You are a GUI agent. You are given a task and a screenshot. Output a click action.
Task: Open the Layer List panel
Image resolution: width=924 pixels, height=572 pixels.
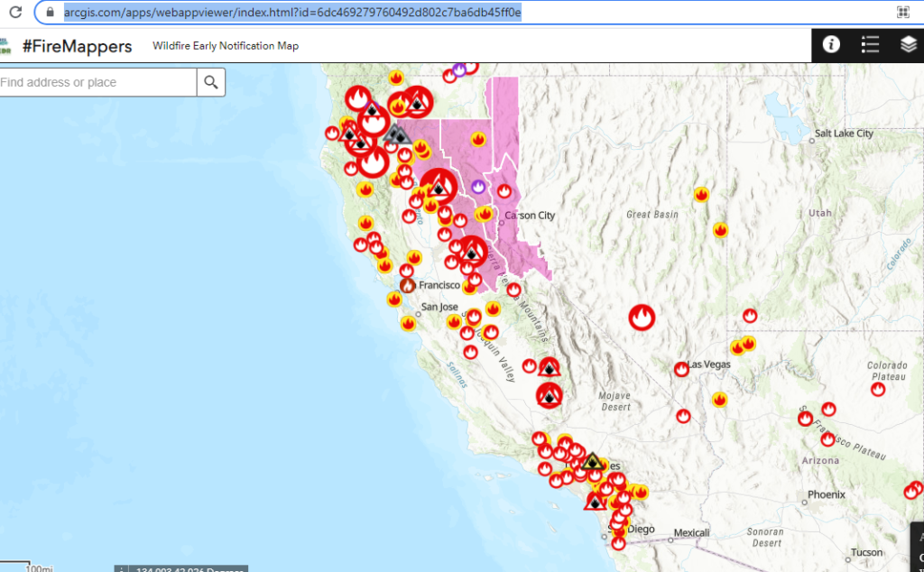click(910, 44)
